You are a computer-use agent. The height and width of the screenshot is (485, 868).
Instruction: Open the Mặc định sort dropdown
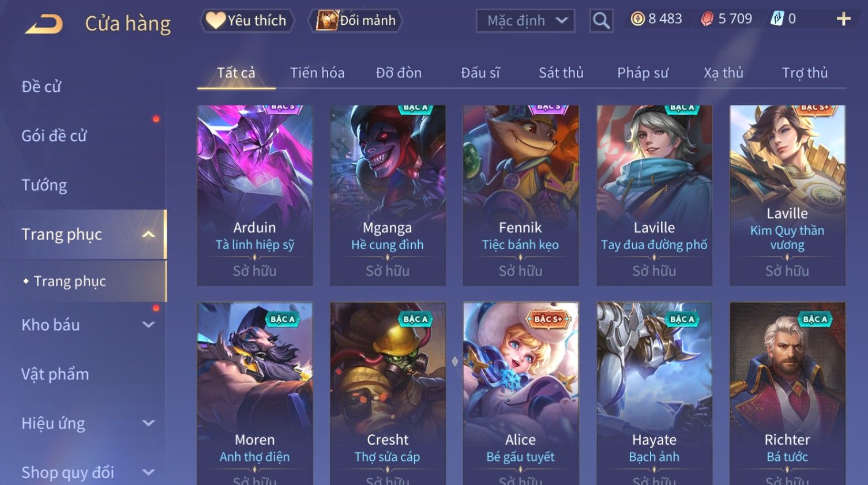[525, 21]
